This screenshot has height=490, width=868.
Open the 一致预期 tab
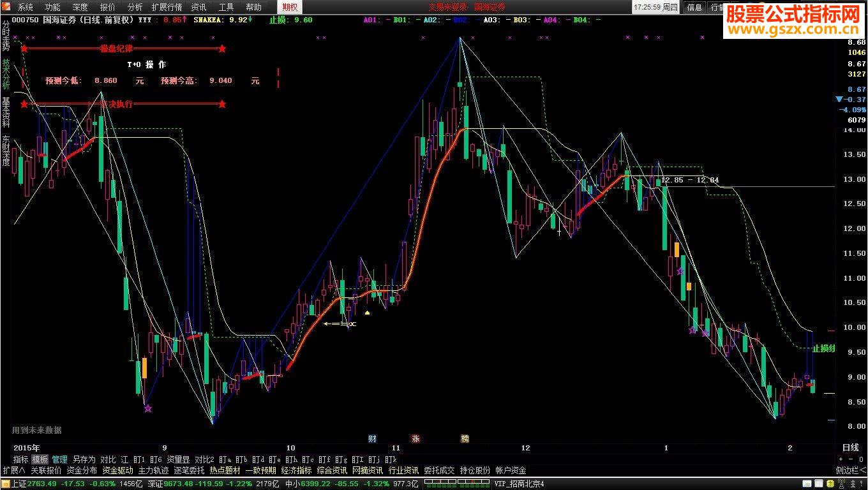260,470
